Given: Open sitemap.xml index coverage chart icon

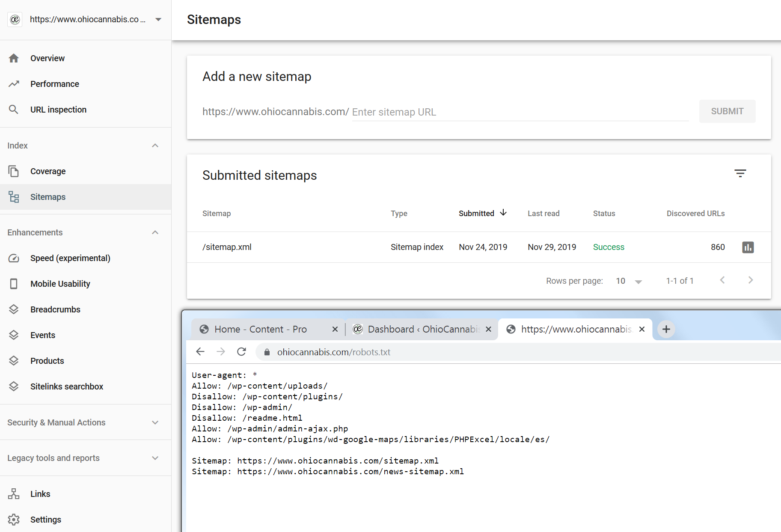Looking at the screenshot, I should (748, 247).
